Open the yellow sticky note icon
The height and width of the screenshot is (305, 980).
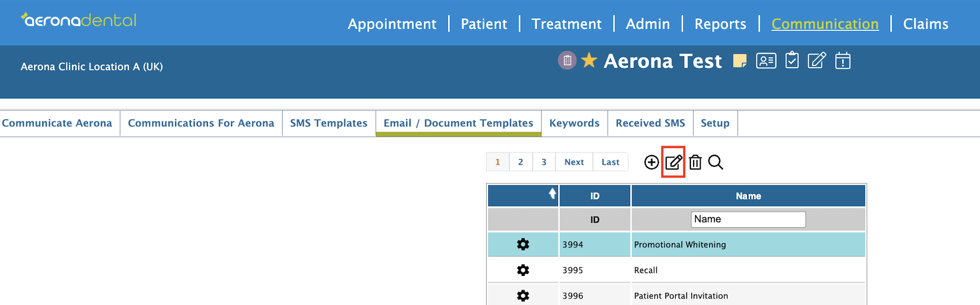(740, 60)
